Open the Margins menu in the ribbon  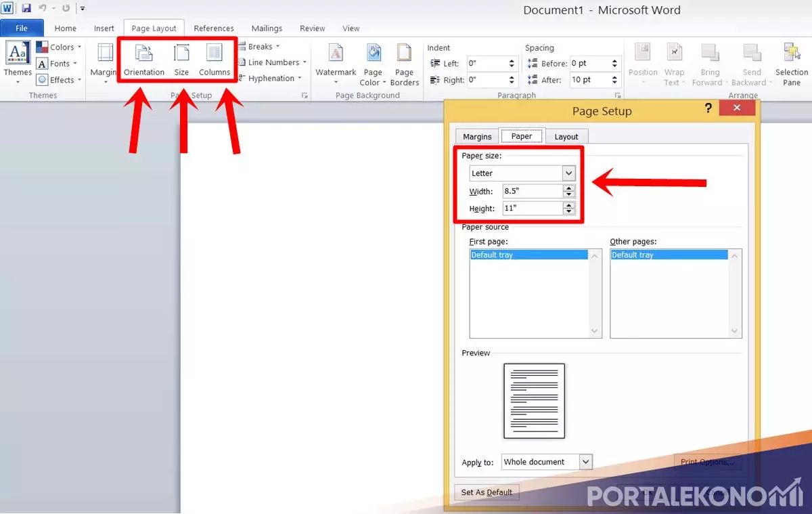[104, 62]
